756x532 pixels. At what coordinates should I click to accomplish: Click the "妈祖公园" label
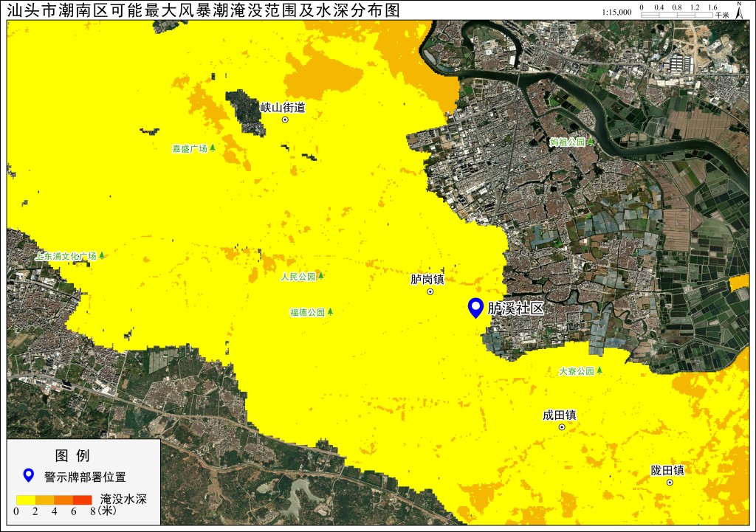(x=568, y=142)
